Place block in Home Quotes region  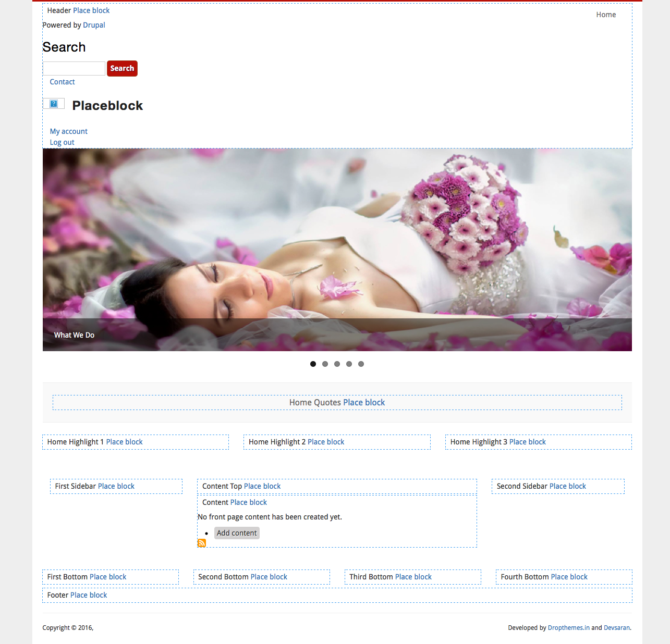(x=364, y=403)
